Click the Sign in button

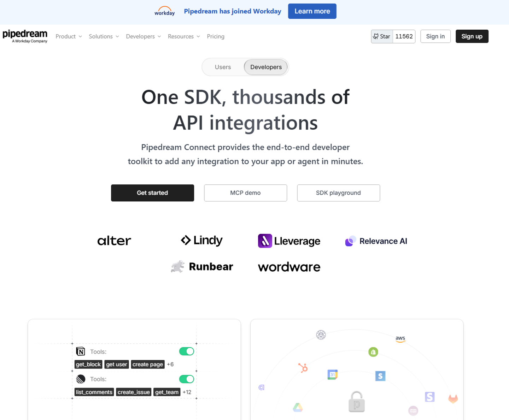click(435, 36)
